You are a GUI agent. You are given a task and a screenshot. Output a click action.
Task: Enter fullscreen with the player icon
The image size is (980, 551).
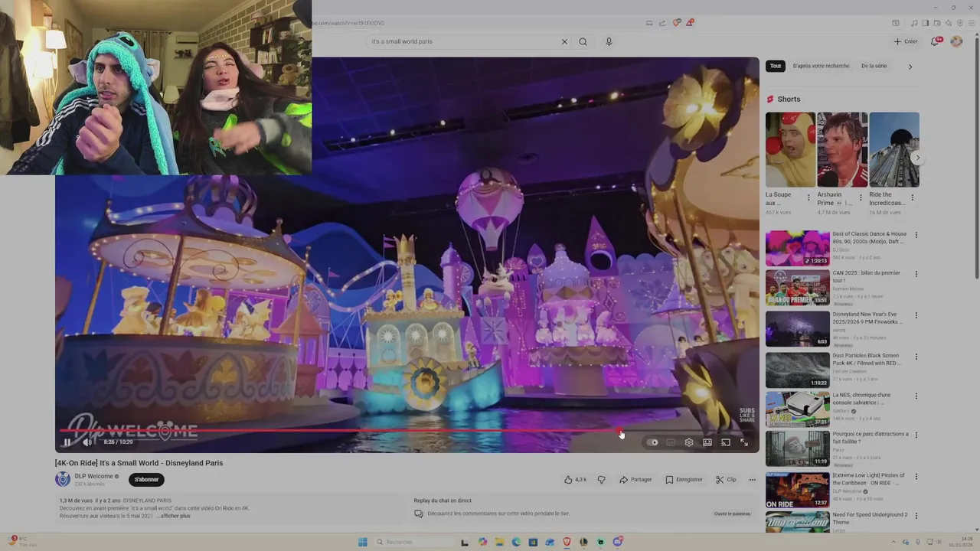tap(744, 442)
